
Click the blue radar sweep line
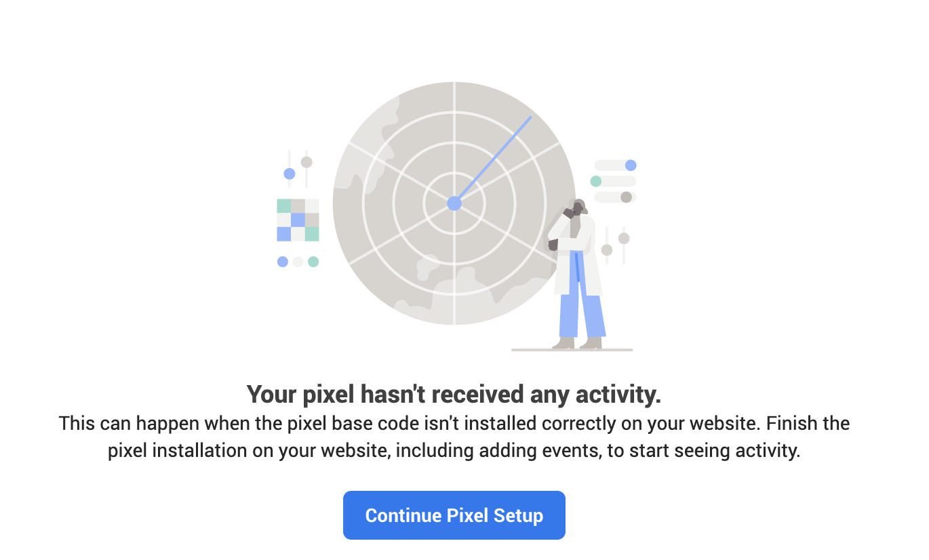point(493,159)
